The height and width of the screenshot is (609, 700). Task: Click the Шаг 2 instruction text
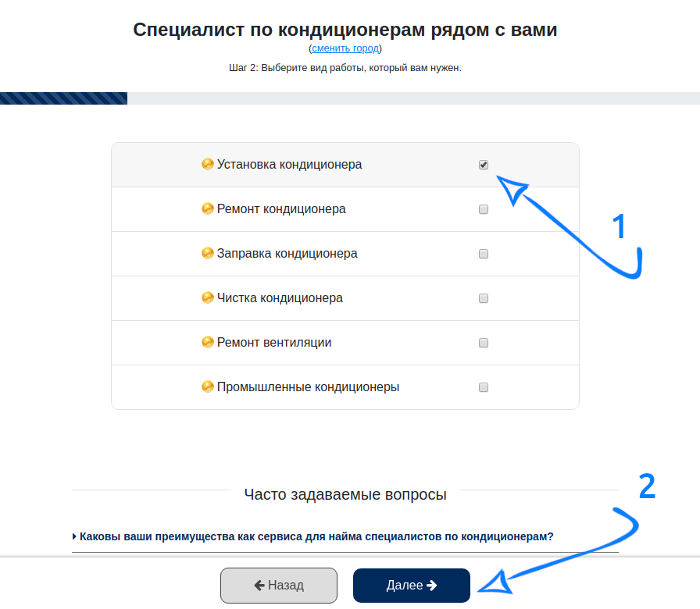(x=345, y=68)
